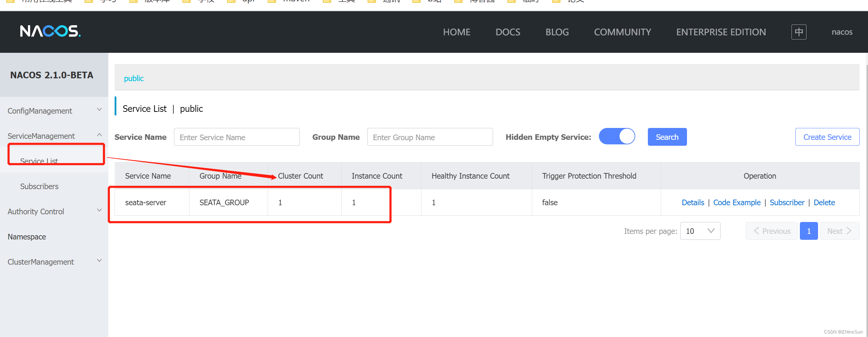
Task: Click the Search button
Action: [667, 137]
